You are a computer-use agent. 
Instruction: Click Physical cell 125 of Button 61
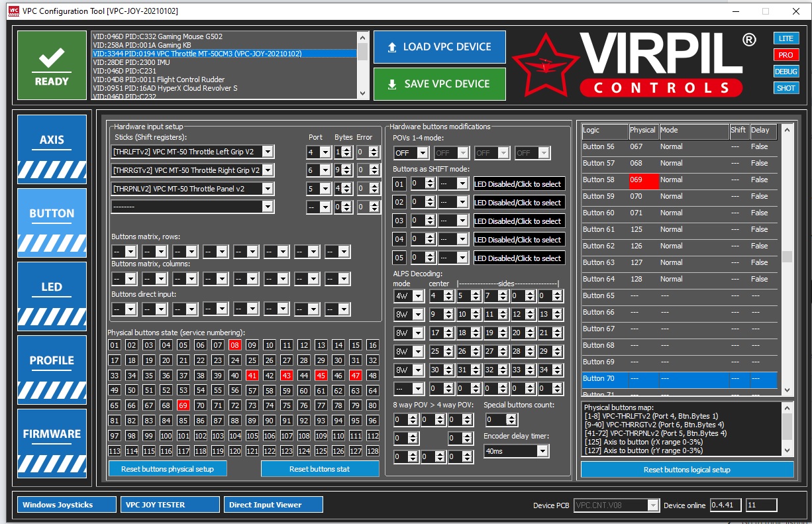click(x=643, y=229)
